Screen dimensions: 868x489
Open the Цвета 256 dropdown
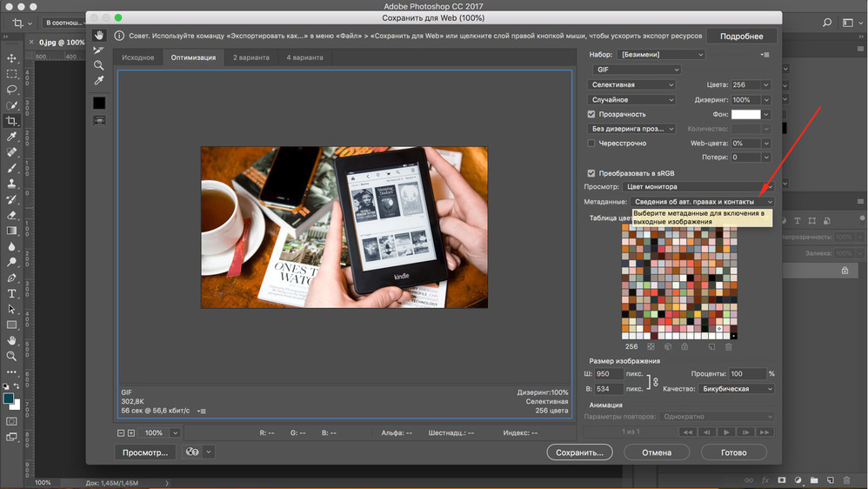765,84
